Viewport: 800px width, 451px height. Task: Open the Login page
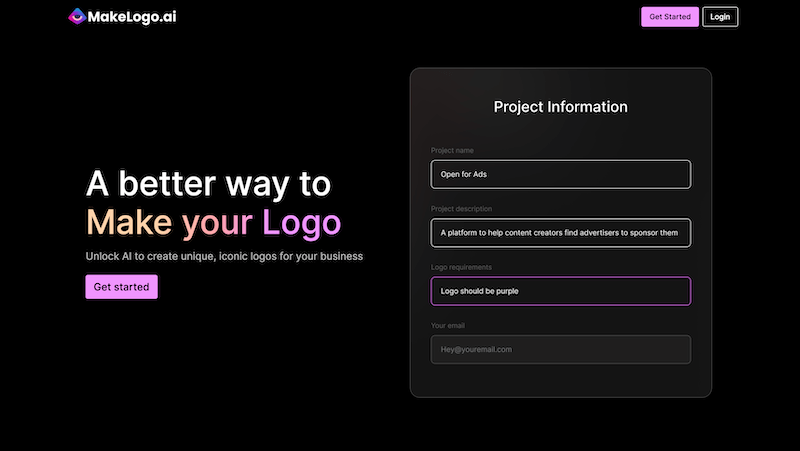click(720, 17)
